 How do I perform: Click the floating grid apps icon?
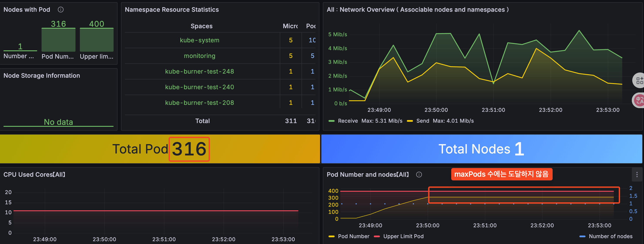point(639,80)
